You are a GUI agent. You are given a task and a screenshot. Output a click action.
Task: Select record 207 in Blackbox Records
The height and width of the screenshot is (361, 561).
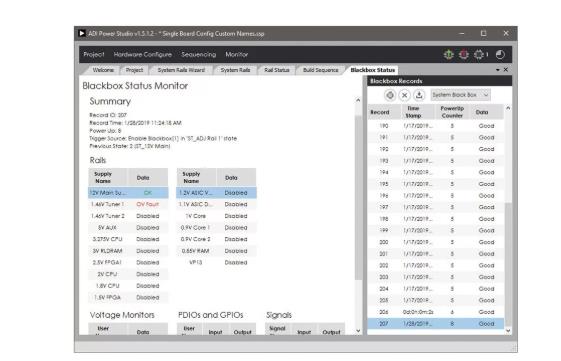click(x=436, y=324)
